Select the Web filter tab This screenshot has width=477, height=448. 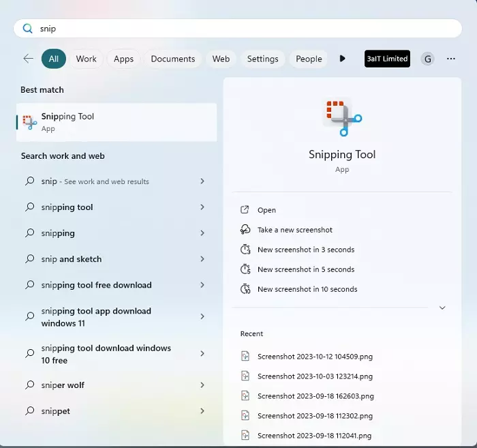221,59
